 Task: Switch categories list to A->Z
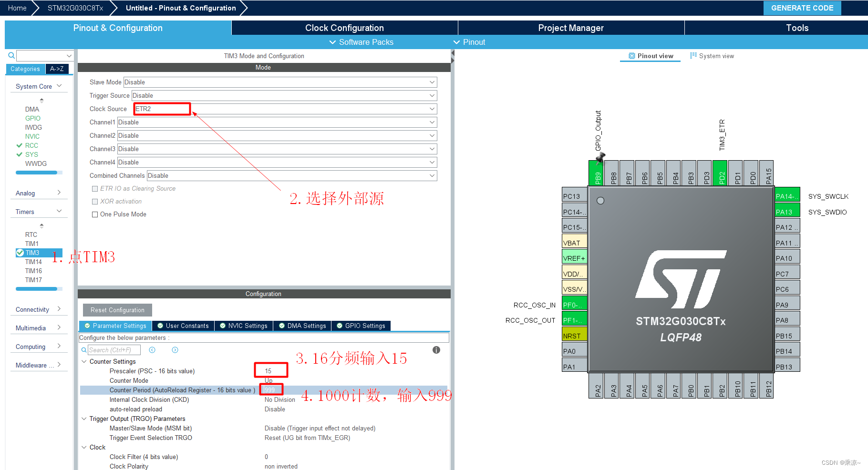[57, 69]
